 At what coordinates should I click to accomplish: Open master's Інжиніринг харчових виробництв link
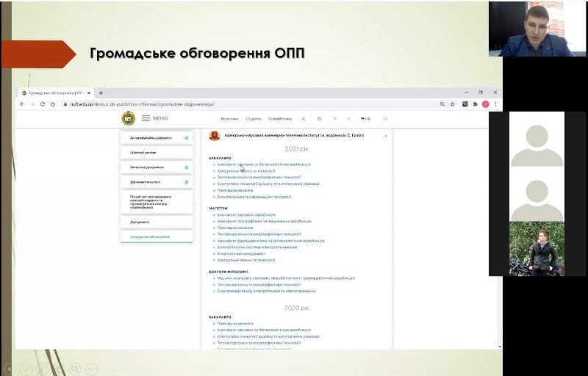pos(246,215)
